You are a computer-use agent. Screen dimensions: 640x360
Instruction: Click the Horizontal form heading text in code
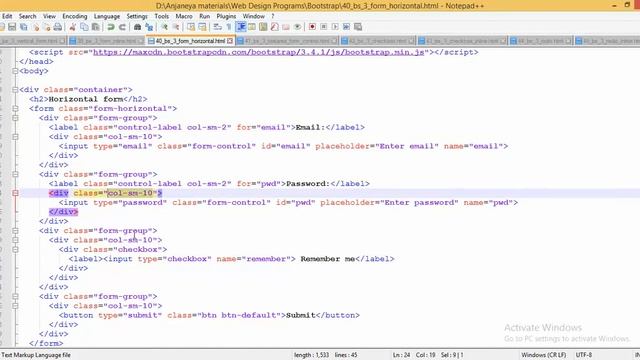pos(86,99)
